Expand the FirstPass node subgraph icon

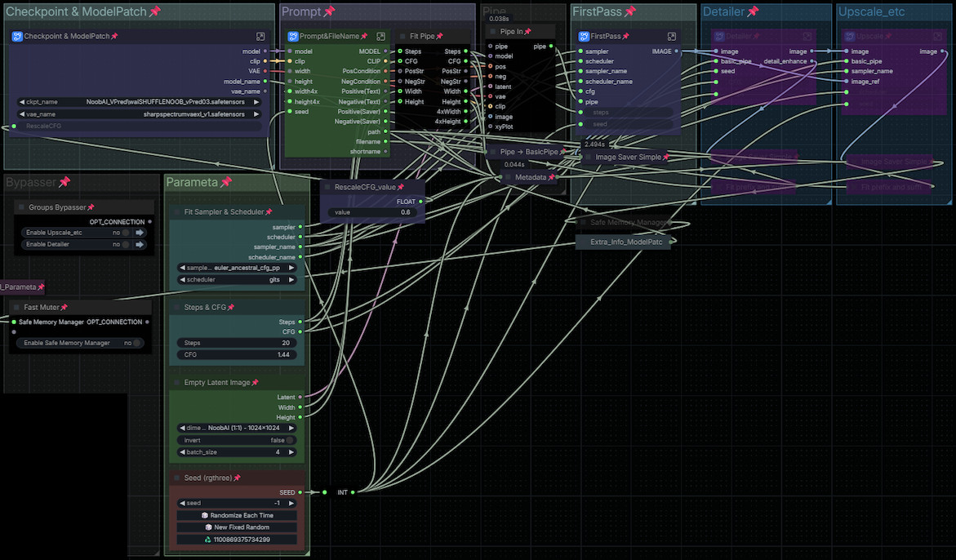pyautogui.click(x=671, y=37)
